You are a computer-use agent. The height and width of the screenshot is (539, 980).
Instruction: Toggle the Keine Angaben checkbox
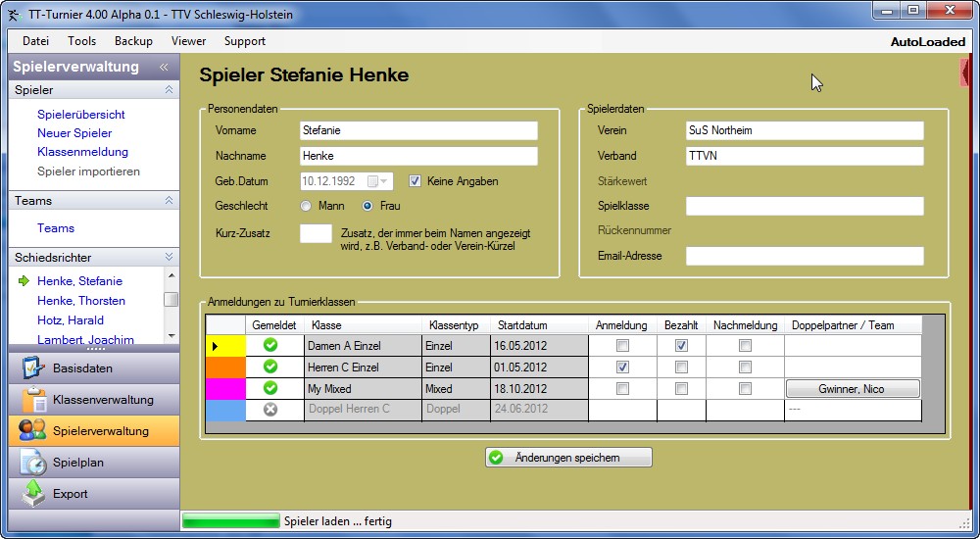[x=415, y=181]
